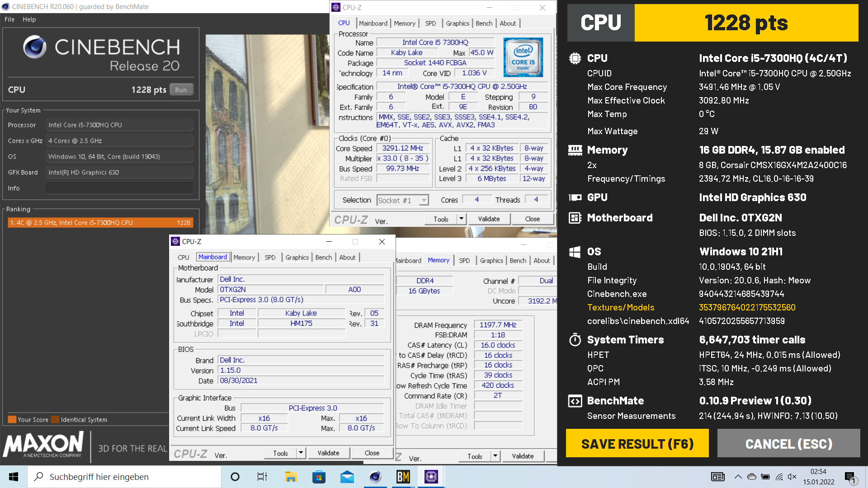The image size is (868, 488).
Task: Select ranking row '4C @ 2.5 GHz, Intel Core i5-7300HQ CPU'
Action: [x=100, y=222]
